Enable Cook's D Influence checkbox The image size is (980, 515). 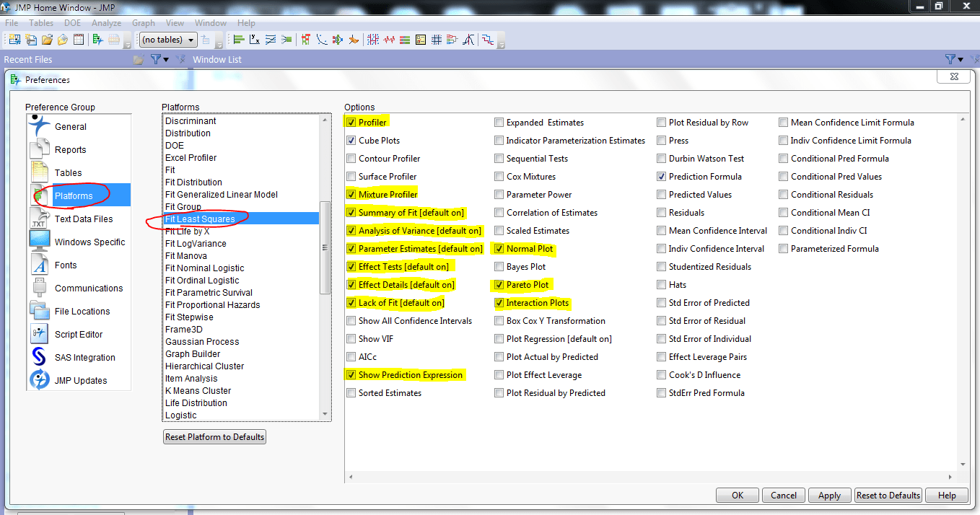pos(662,375)
